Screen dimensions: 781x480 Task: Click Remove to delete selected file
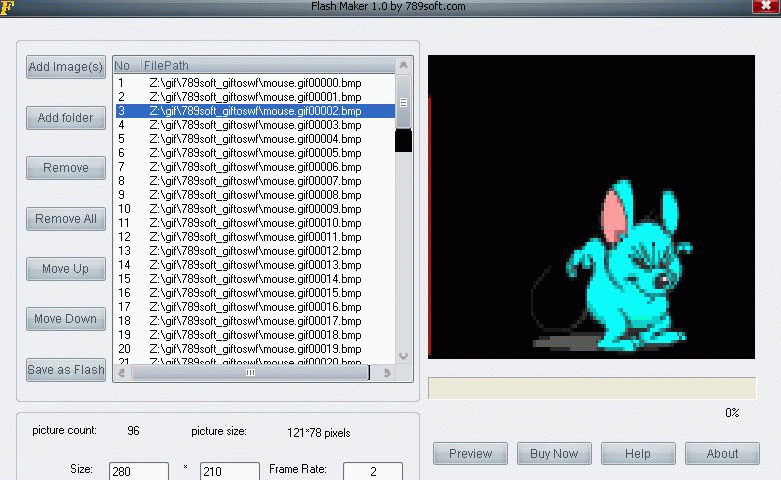click(66, 168)
